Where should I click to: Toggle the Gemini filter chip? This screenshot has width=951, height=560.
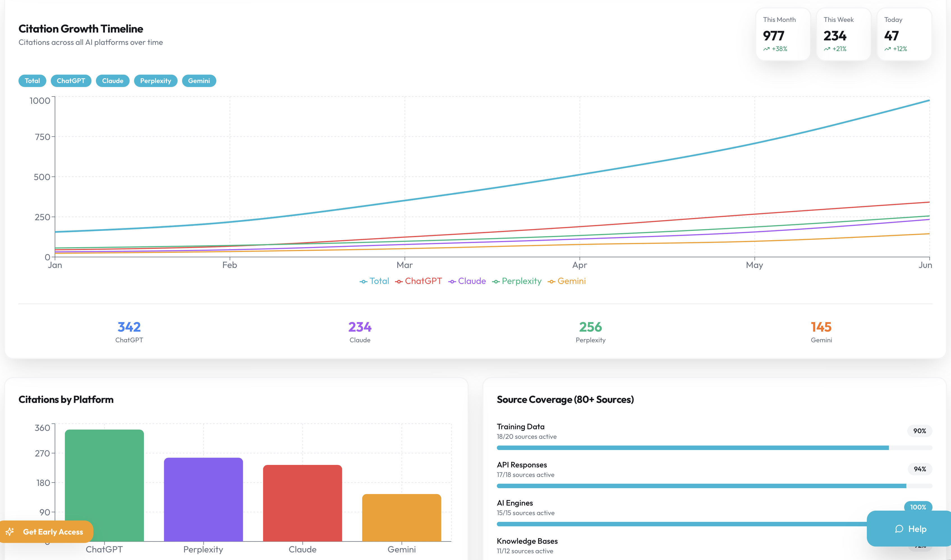(x=199, y=81)
